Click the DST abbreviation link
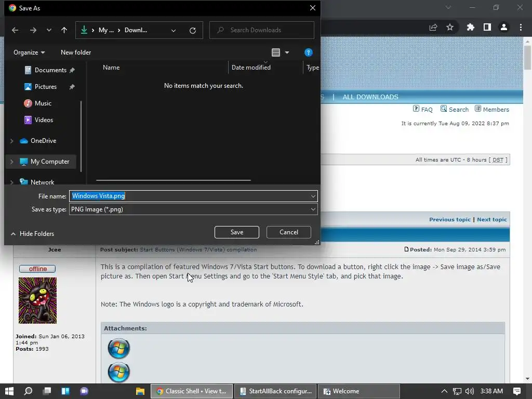 (x=498, y=160)
